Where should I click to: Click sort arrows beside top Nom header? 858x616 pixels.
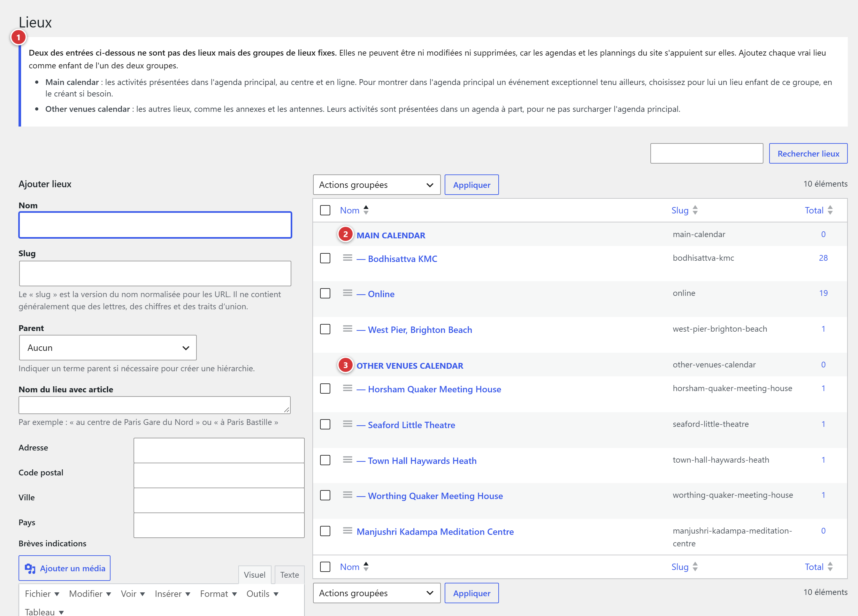point(366,210)
